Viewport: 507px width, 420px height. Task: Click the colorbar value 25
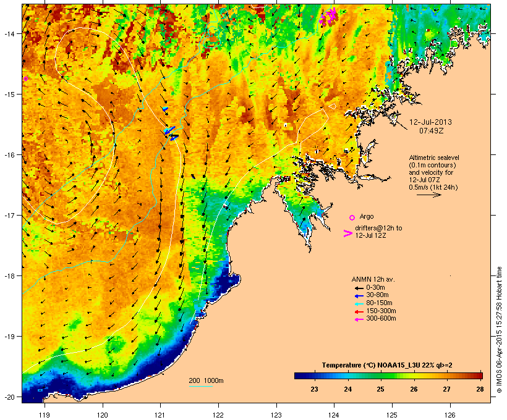pyautogui.click(x=381, y=389)
